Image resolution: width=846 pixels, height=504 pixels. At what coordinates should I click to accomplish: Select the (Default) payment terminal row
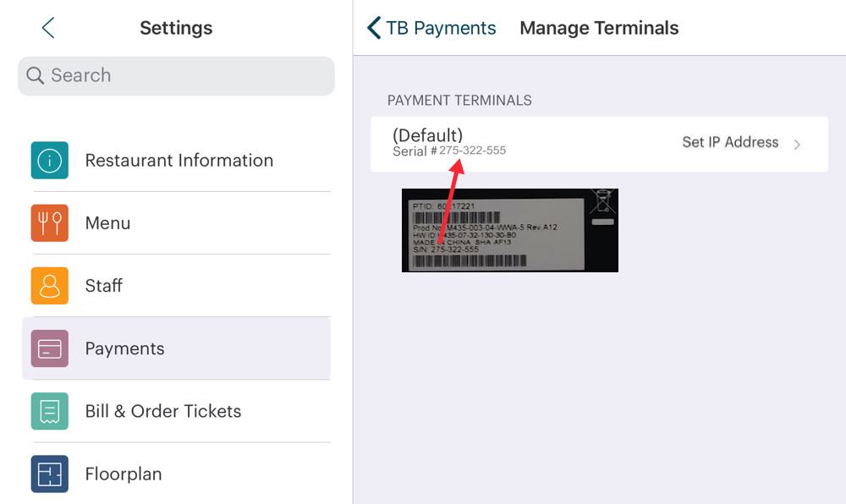[592, 144]
